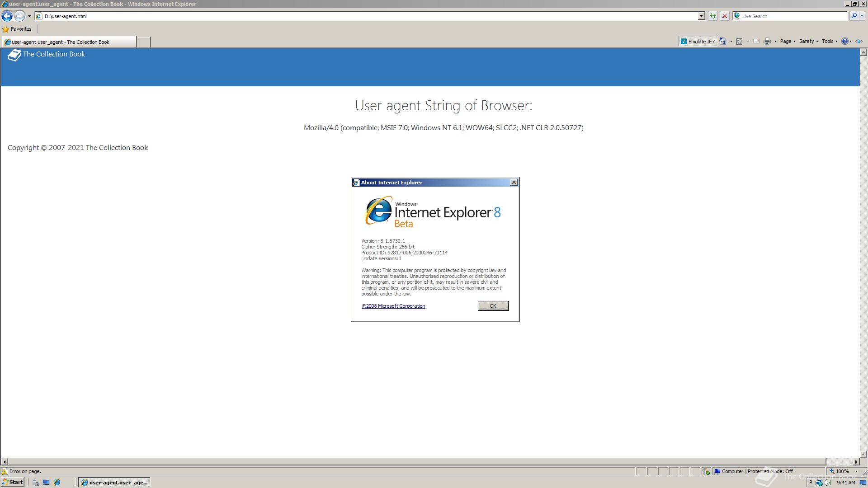The image size is (868, 488).
Task: Expand the Home button dropdown arrow
Action: (731, 41)
